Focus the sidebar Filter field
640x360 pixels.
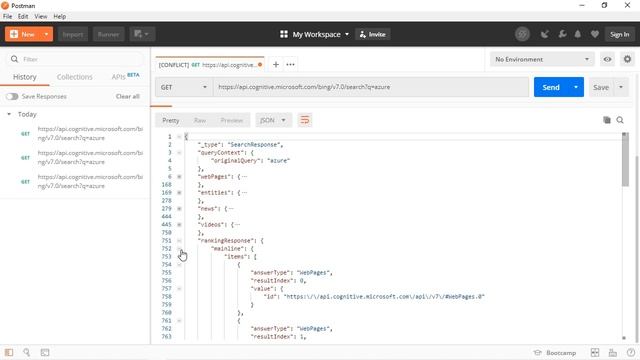tap(75, 59)
